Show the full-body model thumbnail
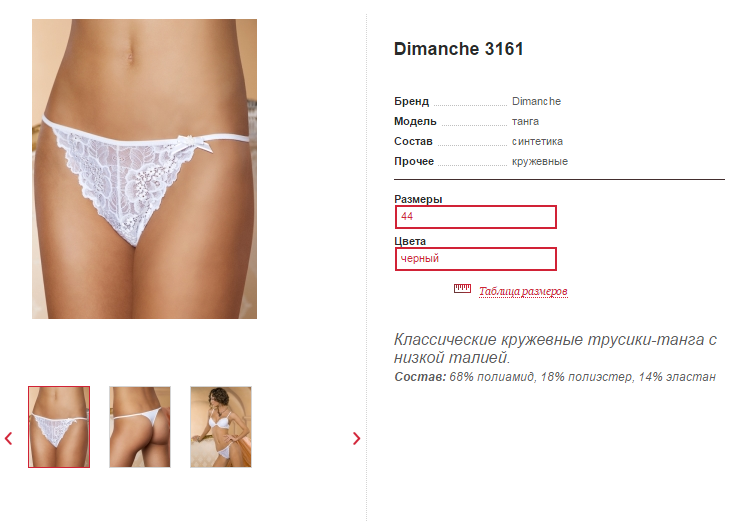Screen dimensions: 752x521 (221, 427)
